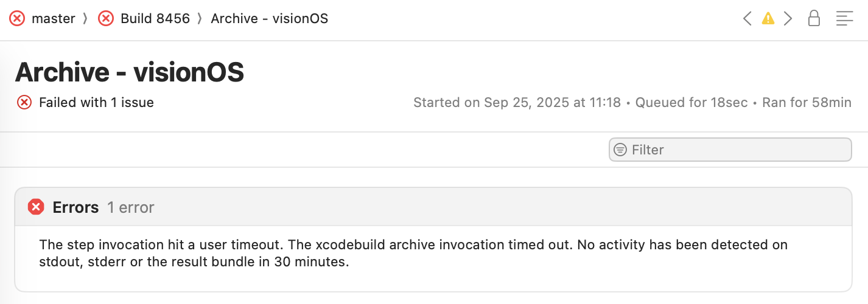This screenshot has height=304, width=868.
Task: Click the Archive - visionOS page title
Action: coord(129,72)
